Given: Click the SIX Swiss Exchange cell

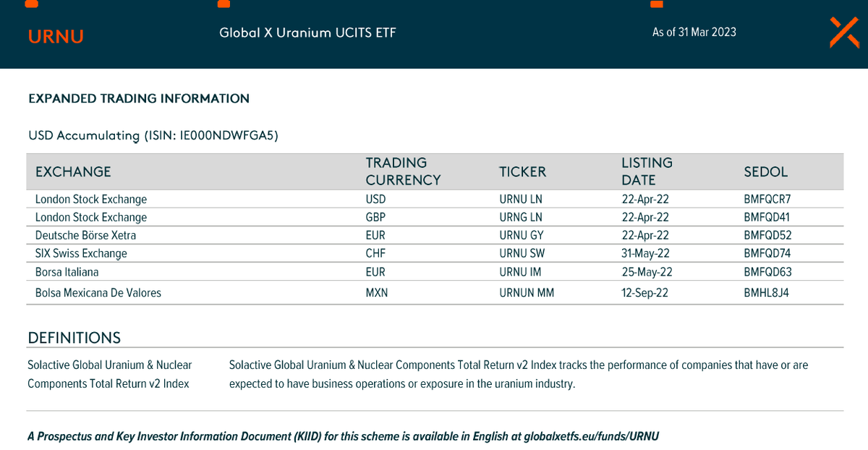Looking at the screenshot, I should 81,253.
